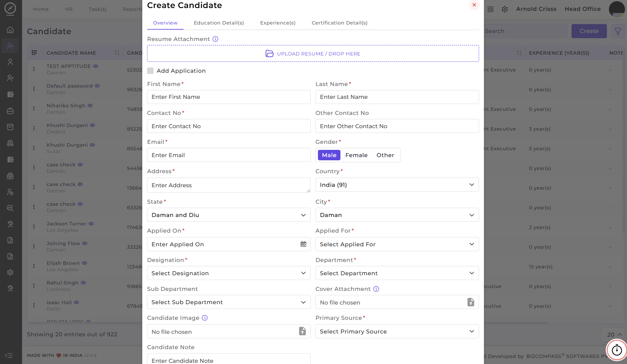The width and height of the screenshot is (627, 364).
Task: Open row menu for Niharika Singh
Action: point(34,108)
